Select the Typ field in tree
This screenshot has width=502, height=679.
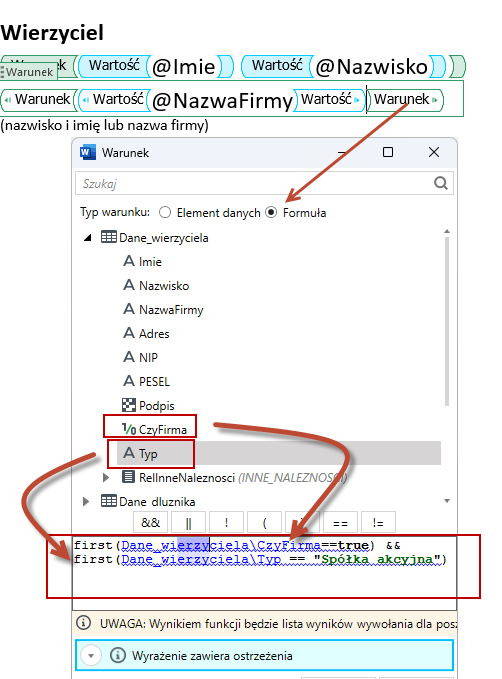click(148, 454)
